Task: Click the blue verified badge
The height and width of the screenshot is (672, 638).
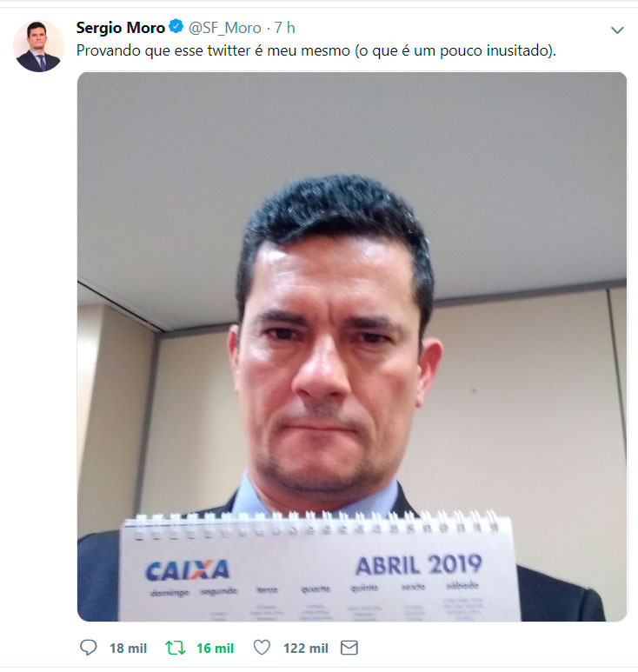Action: (176, 27)
